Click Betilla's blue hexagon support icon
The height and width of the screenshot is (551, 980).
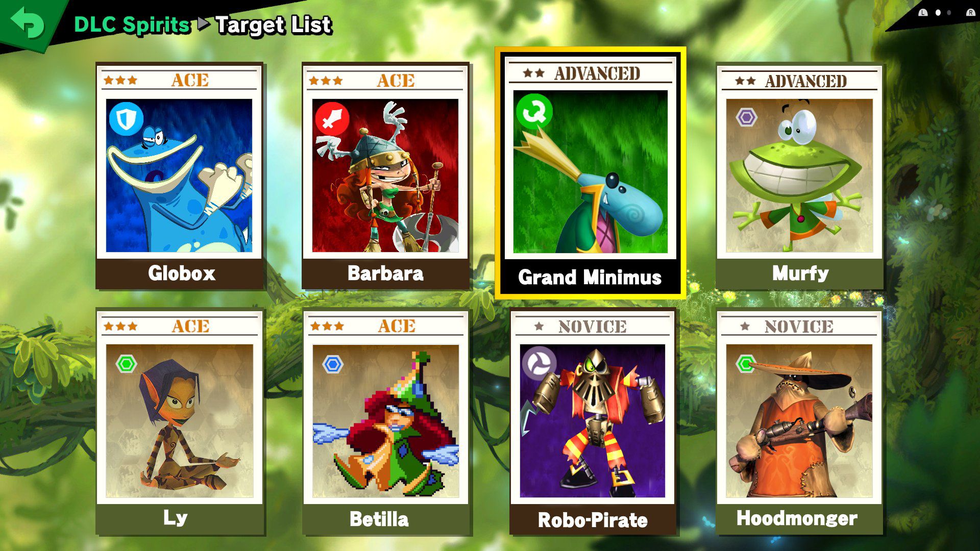333,364
